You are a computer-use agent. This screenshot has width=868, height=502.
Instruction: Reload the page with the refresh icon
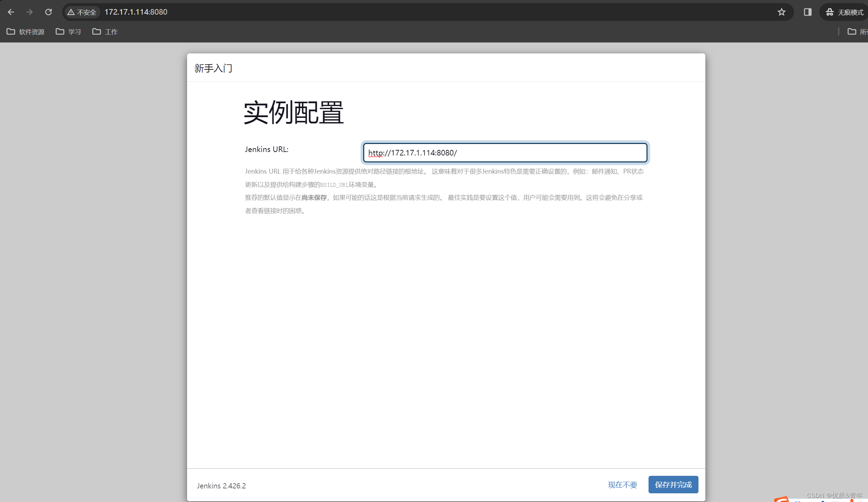click(x=48, y=12)
